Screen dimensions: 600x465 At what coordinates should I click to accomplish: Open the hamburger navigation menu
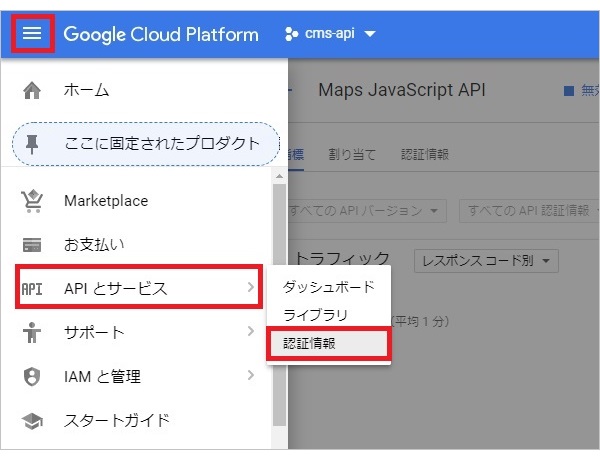(32, 34)
